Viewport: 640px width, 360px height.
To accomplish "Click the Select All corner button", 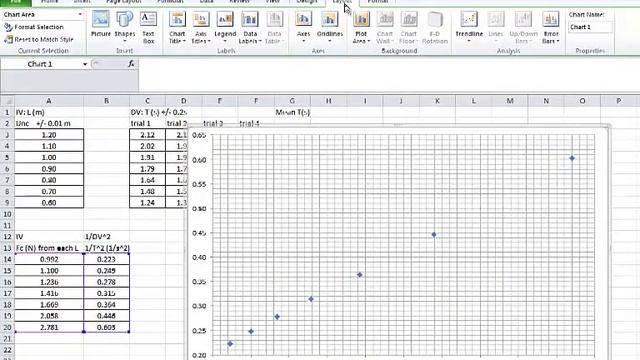I will click(x=7, y=101).
